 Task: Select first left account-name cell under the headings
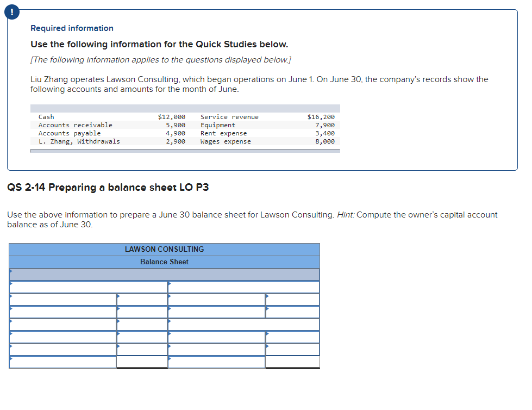63,300
